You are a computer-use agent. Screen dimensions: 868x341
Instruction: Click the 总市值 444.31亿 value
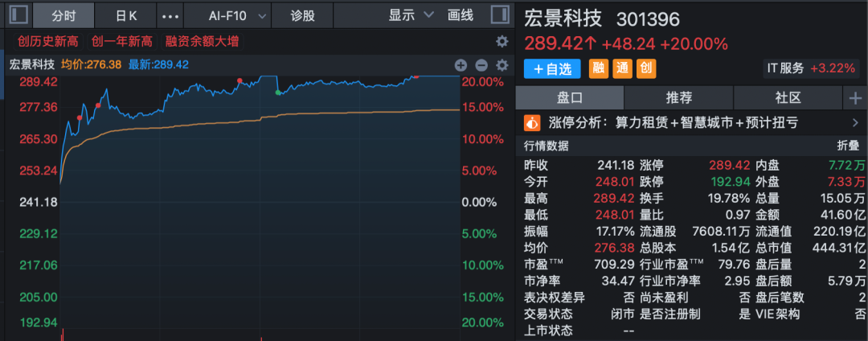click(840, 248)
